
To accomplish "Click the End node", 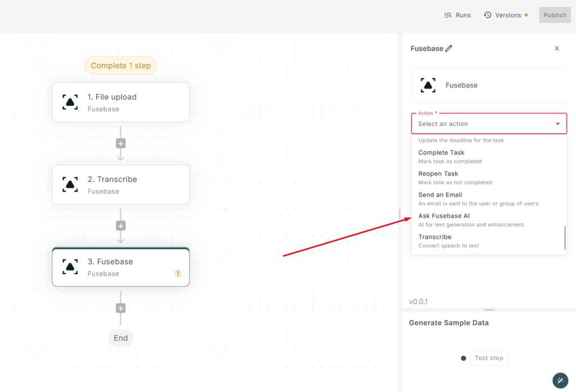I will pos(120,338).
